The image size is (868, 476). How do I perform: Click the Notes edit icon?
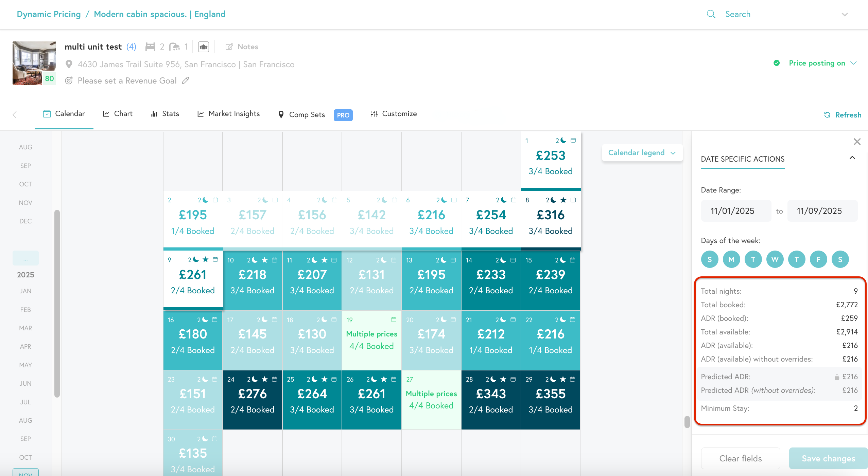[x=229, y=47]
